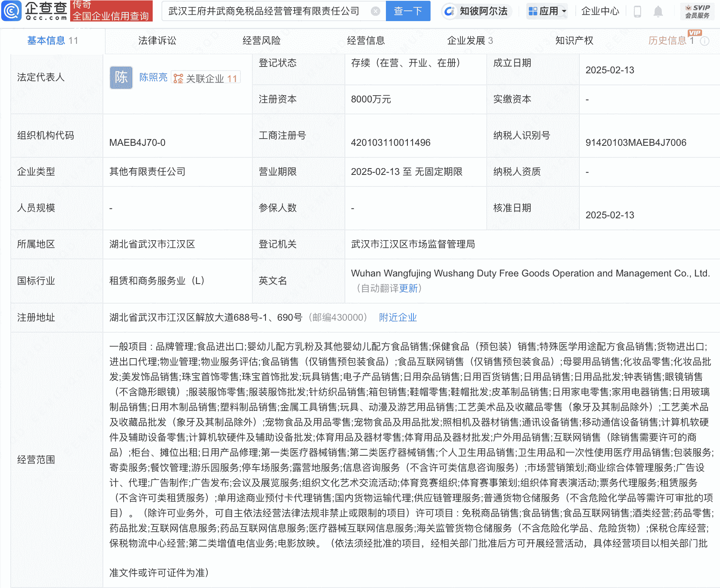Click the mobile phone app icon
Image resolution: width=720 pixels, height=588 pixels.
click(x=637, y=11)
